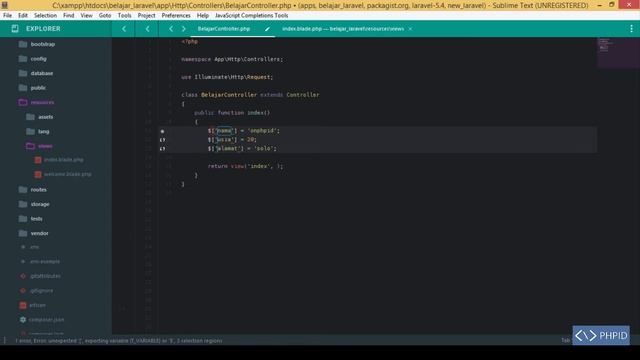Click the routes folder icon
This screenshot has height=360, width=640.
23,189
